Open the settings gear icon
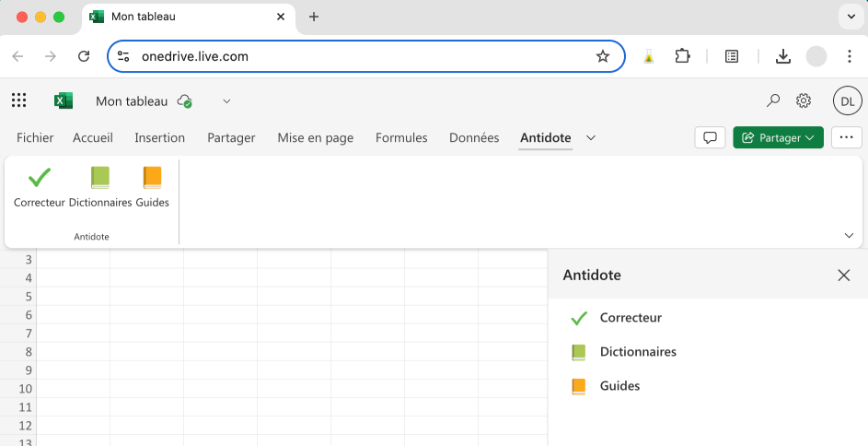868x446 pixels. point(804,101)
